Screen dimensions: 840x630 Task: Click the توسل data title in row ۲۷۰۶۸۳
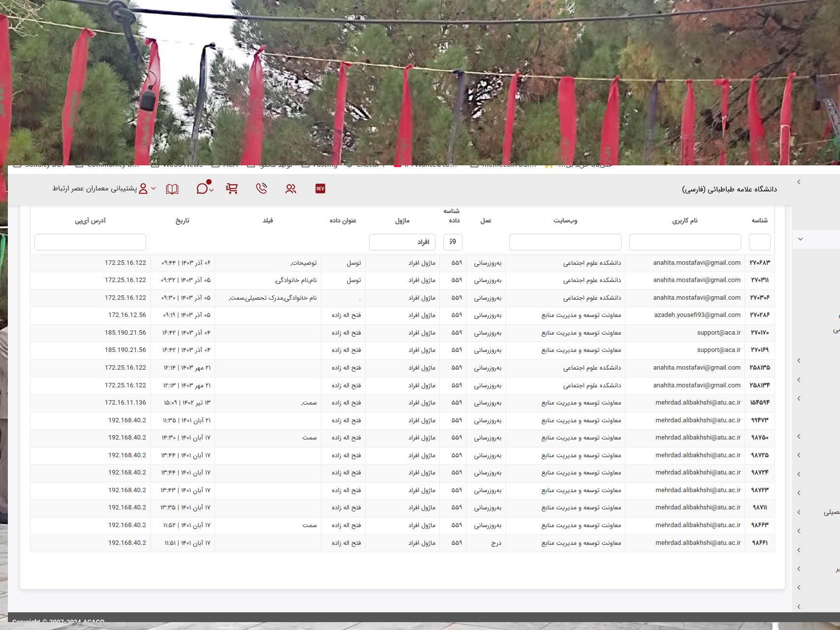click(x=354, y=263)
